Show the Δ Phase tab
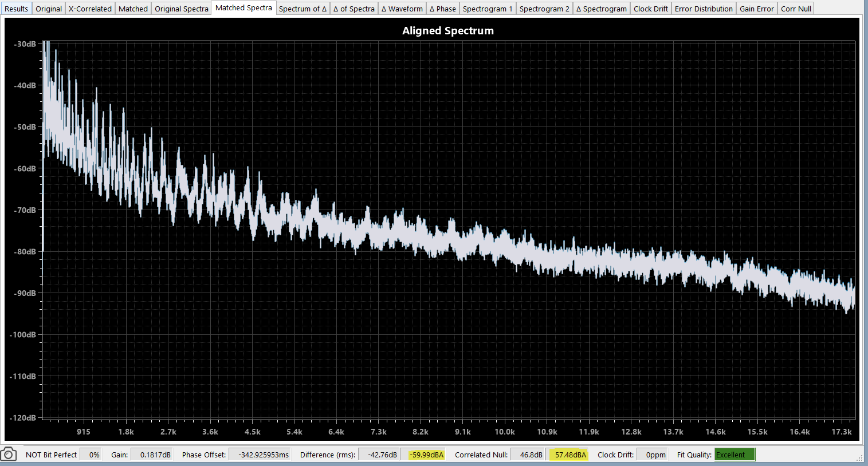 pyautogui.click(x=443, y=9)
